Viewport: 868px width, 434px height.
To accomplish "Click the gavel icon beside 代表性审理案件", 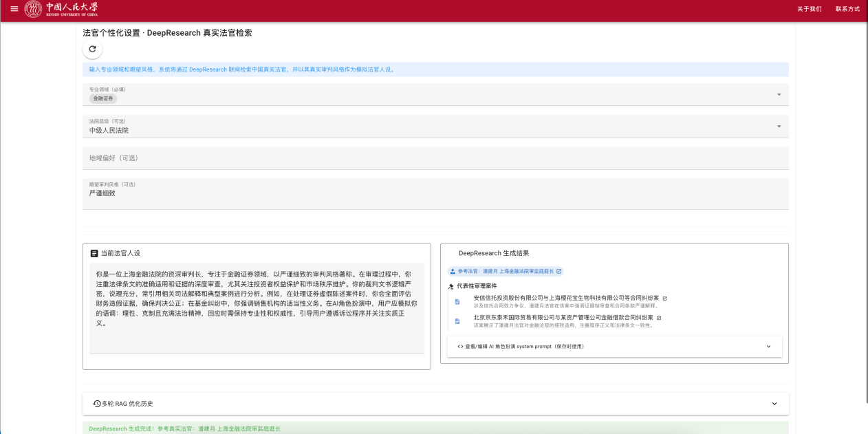I will 451,286.
